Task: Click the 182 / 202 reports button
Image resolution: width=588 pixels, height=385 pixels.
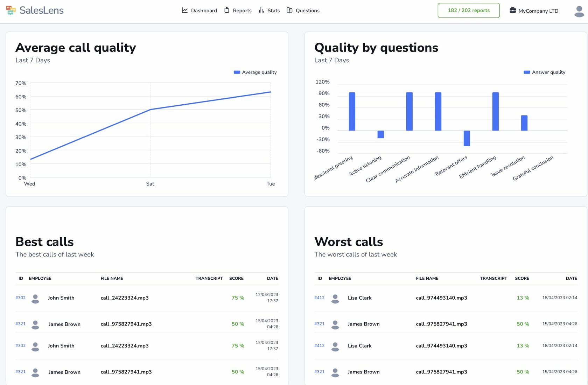Action: point(468,10)
